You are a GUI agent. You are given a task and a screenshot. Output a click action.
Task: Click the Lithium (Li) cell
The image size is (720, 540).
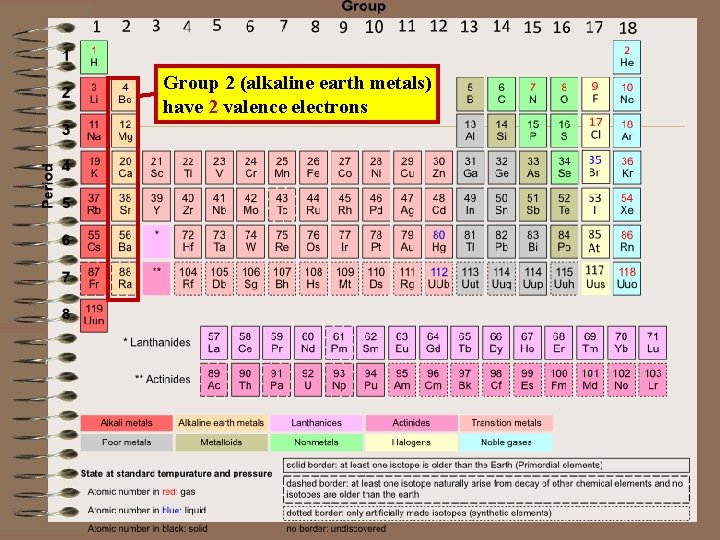pyautogui.click(x=94, y=94)
